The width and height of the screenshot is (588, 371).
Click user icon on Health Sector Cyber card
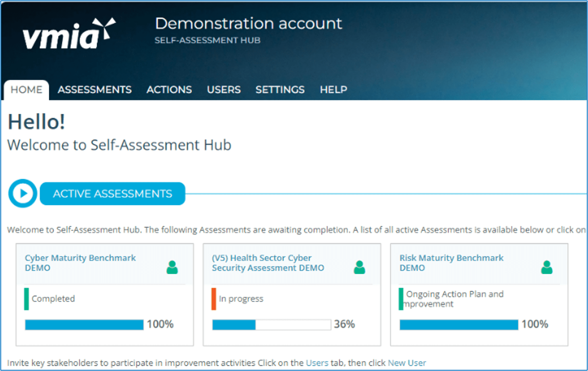click(359, 267)
